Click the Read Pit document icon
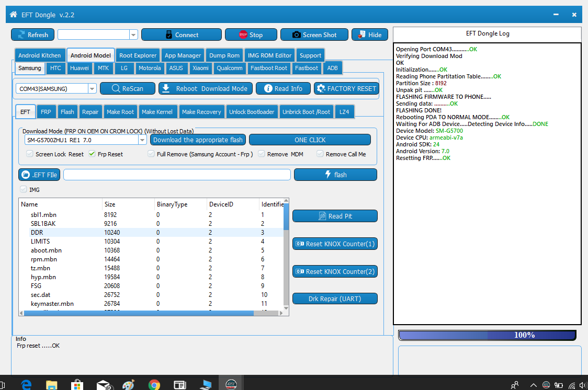 (322, 216)
